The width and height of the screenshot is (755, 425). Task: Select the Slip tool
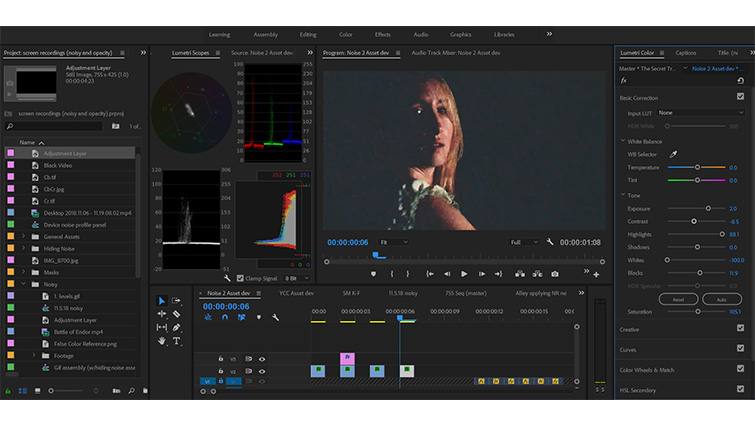(x=162, y=327)
